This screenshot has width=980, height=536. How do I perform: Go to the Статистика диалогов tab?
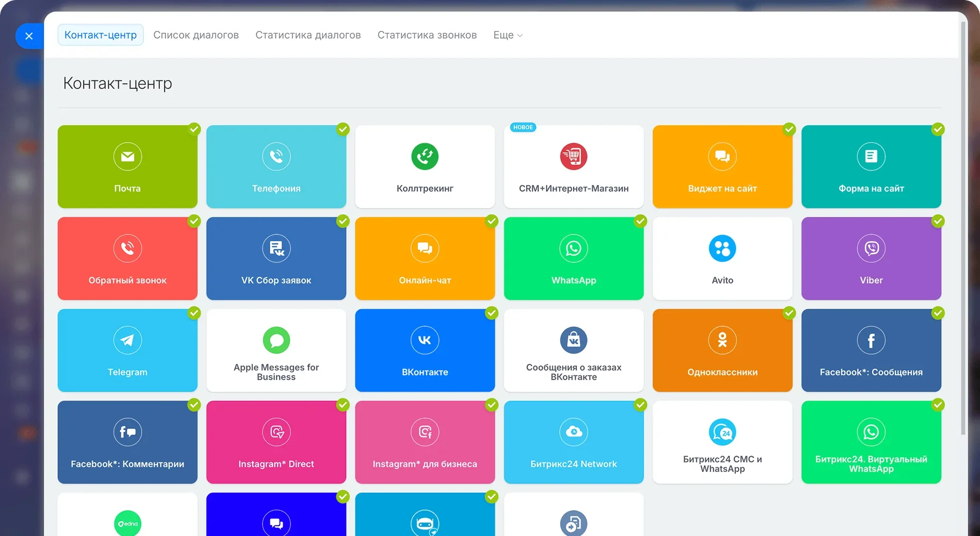click(x=308, y=35)
